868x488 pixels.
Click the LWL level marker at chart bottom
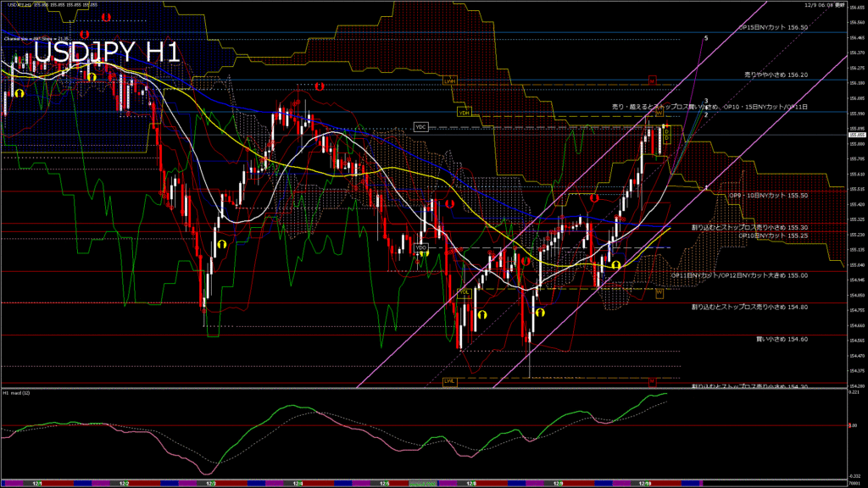(449, 382)
